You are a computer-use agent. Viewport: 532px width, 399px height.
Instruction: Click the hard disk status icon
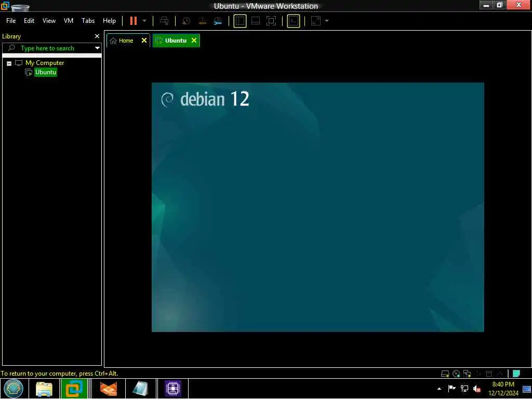pos(445,374)
